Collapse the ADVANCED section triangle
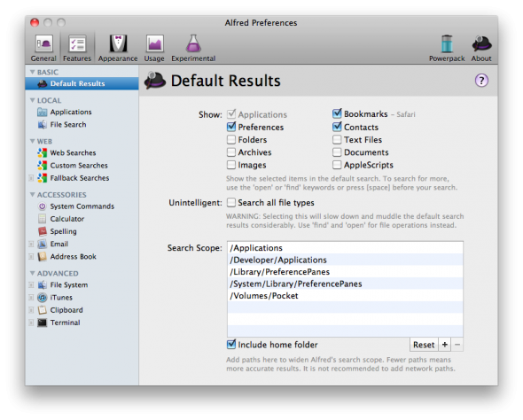 click(x=32, y=273)
